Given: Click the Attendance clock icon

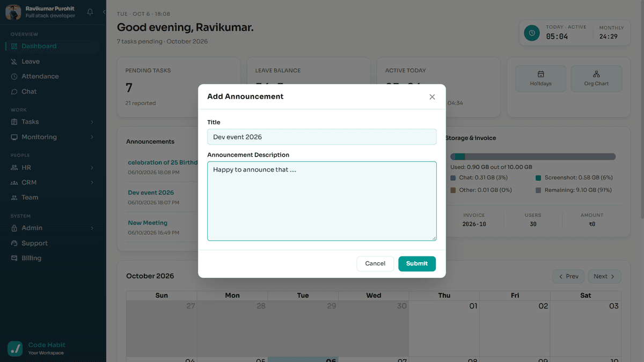Looking at the screenshot, I should [14, 77].
